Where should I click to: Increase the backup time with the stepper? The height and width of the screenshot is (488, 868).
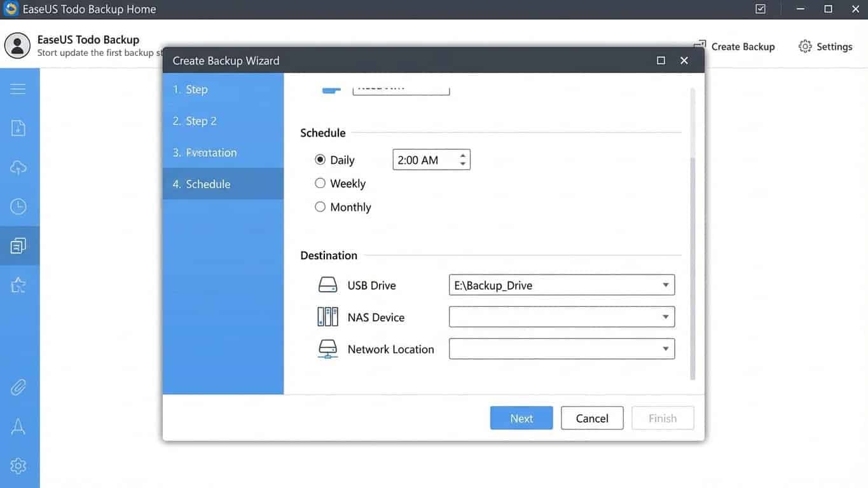click(x=463, y=155)
